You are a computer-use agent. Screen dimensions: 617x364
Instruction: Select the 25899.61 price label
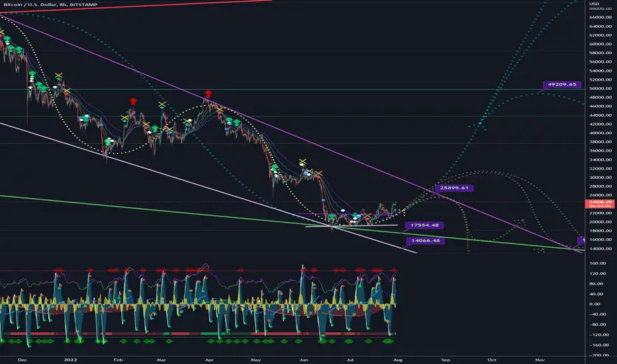[454, 188]
